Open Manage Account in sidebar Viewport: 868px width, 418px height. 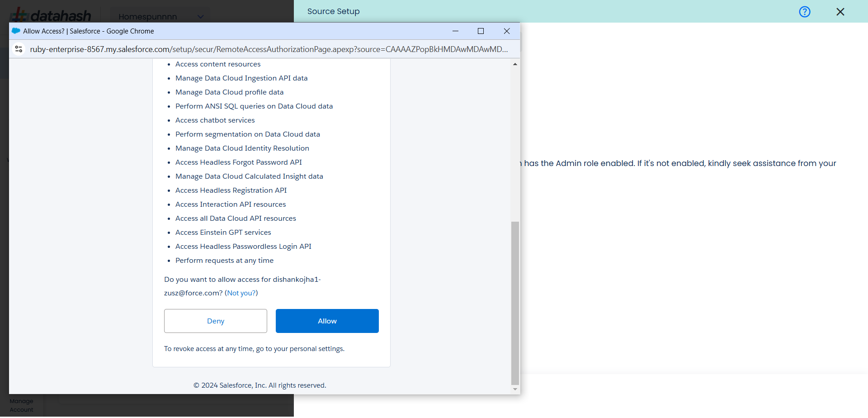(x=22, y=405)
